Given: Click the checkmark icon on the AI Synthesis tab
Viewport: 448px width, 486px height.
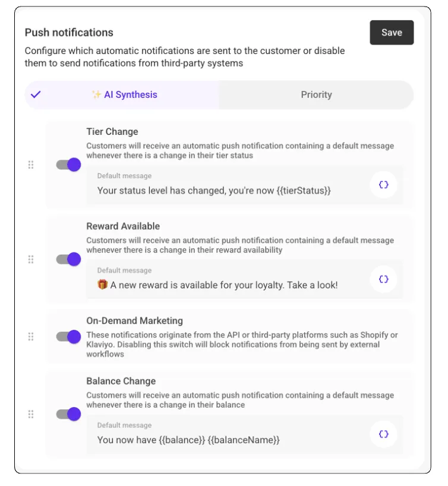Looking at the screenshot, I should tap(36, 94).
